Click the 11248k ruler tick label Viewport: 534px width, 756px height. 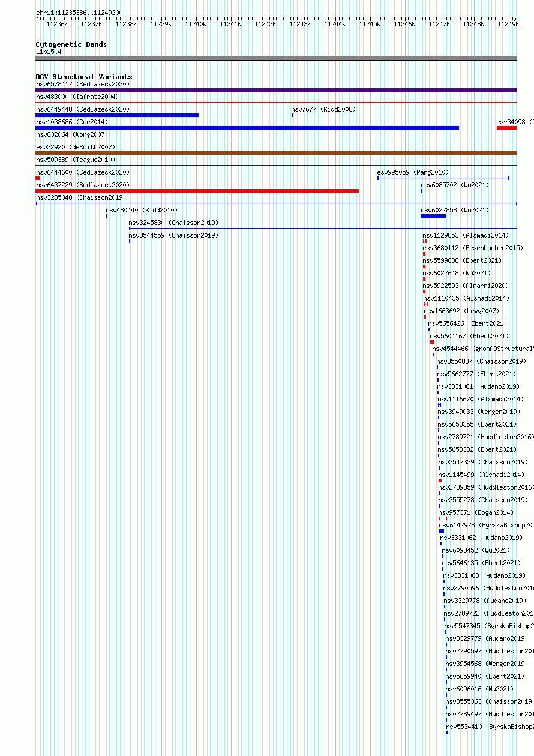coord(474,24)
